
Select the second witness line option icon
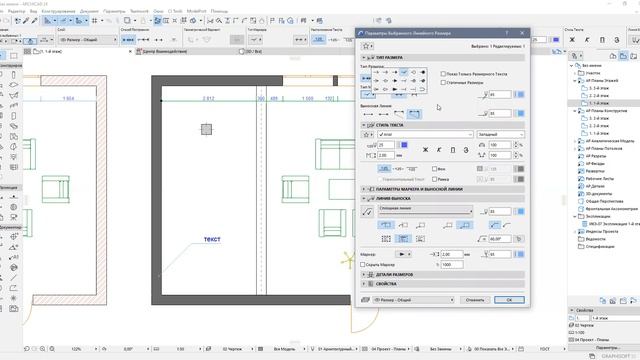pyautogui.click(x=383, y=114)
